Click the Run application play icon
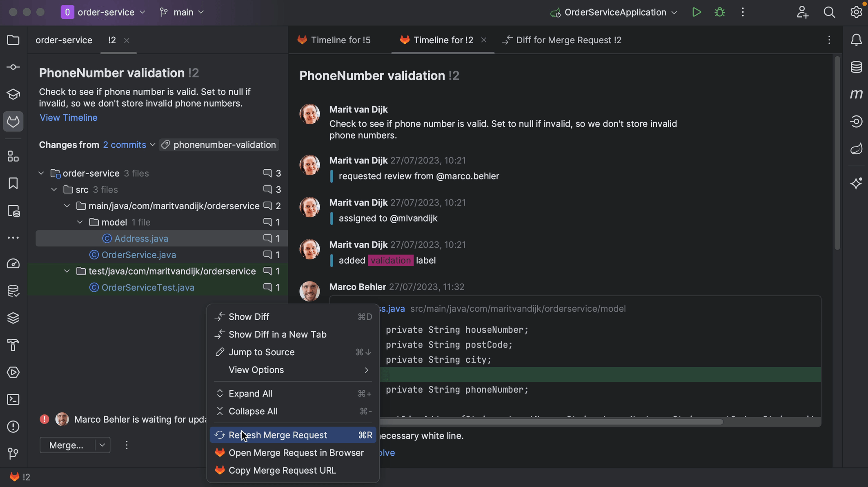The width and height of the screenshot is (868, 487). [697, 12]
